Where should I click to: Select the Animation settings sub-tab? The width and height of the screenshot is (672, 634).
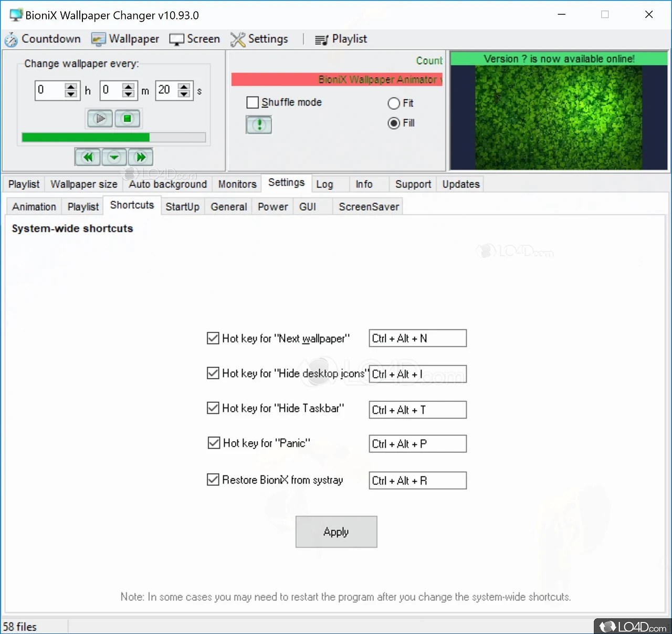click(34, 207)
